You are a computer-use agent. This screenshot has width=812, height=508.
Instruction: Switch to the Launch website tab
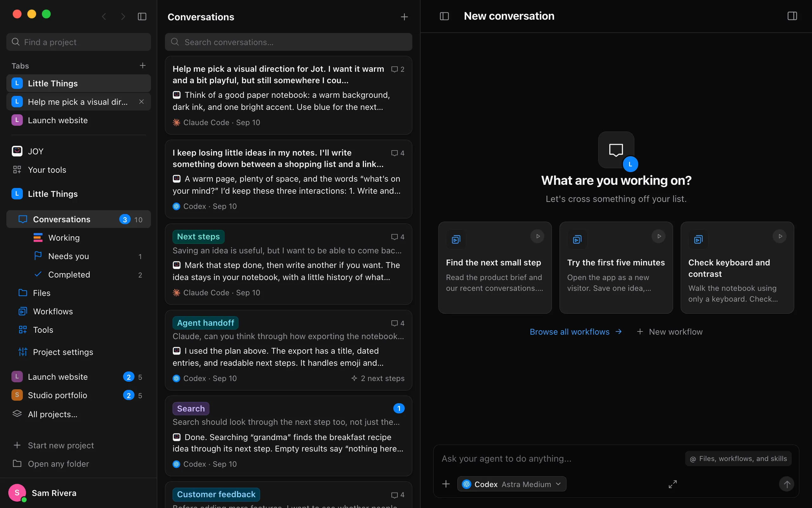pos(79,120)
